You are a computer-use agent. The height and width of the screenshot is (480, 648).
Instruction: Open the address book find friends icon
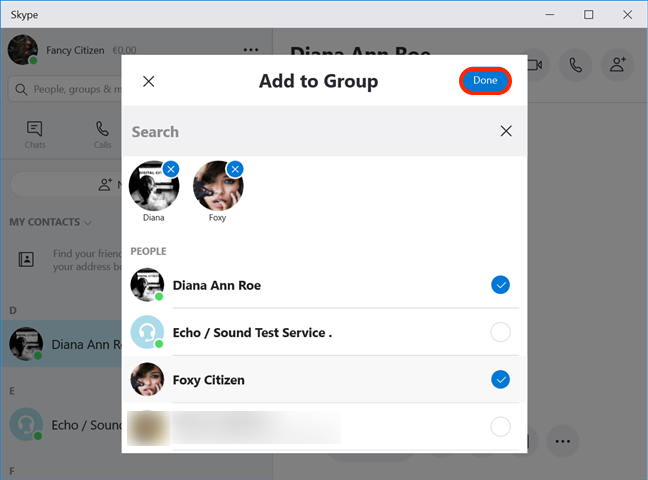[26, 259]
